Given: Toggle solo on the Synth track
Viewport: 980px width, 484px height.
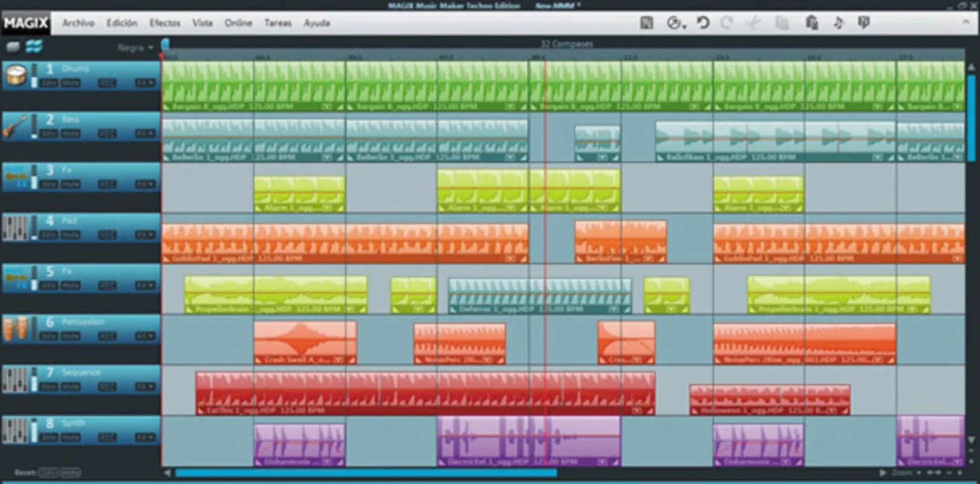Looking at the screenshot, I should tap(49, 437).
